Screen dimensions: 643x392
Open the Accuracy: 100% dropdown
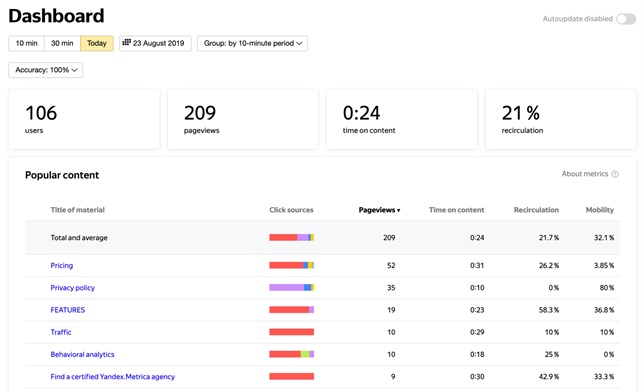tap(46, 70)
